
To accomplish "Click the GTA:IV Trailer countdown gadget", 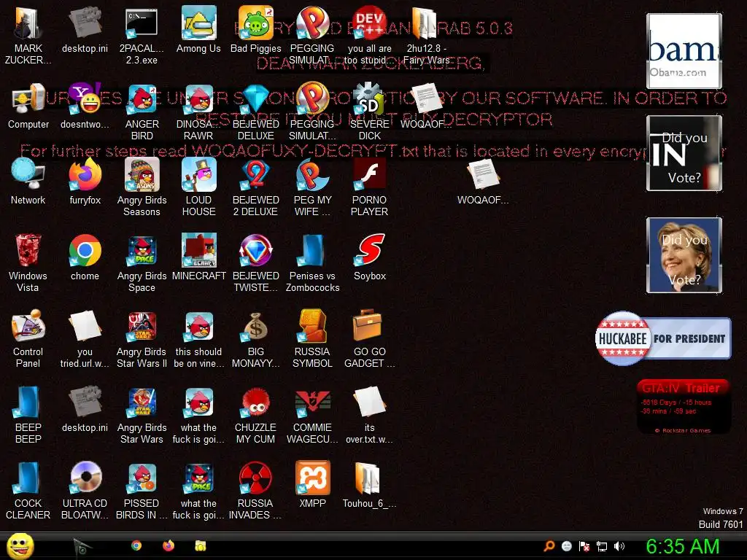I will click(683, 407).
